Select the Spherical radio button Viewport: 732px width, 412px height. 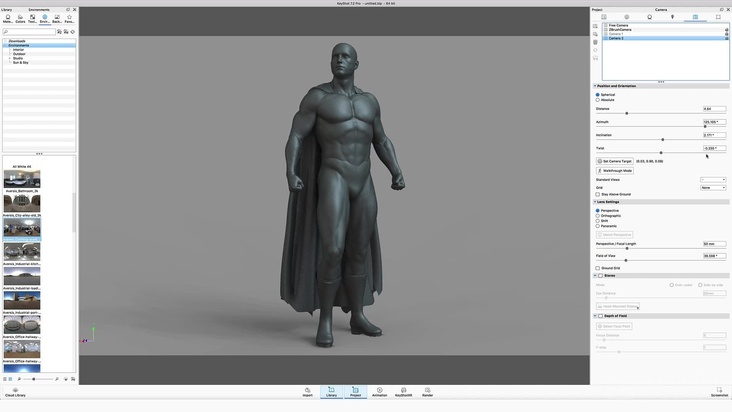coord(598,95)
